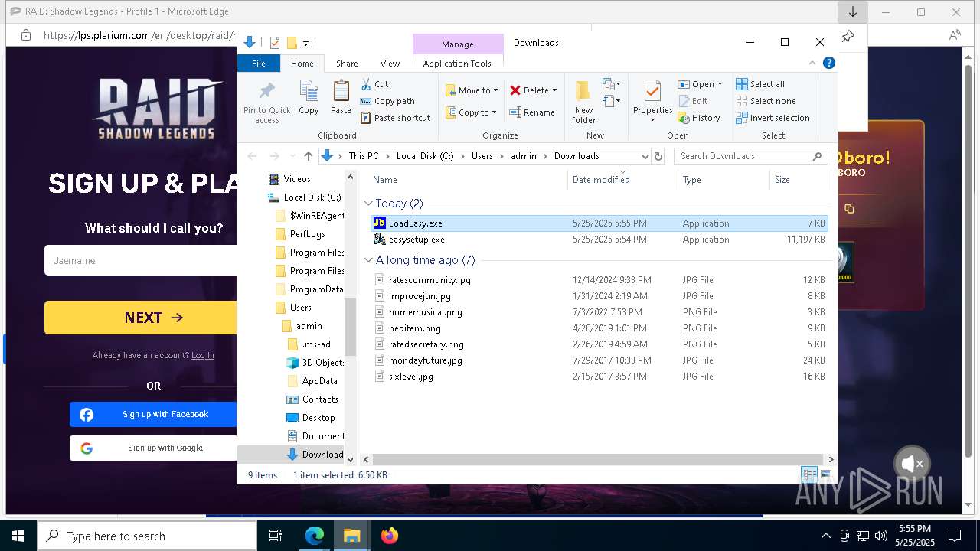
Task: Cut the selected file
Action: [374, 84]
